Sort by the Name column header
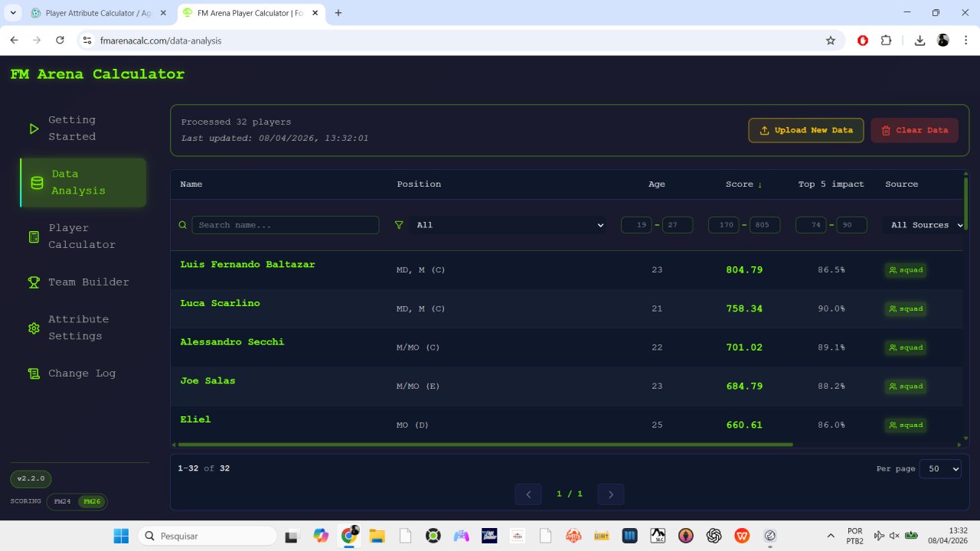The image size is (980, 551). point(191,184)
